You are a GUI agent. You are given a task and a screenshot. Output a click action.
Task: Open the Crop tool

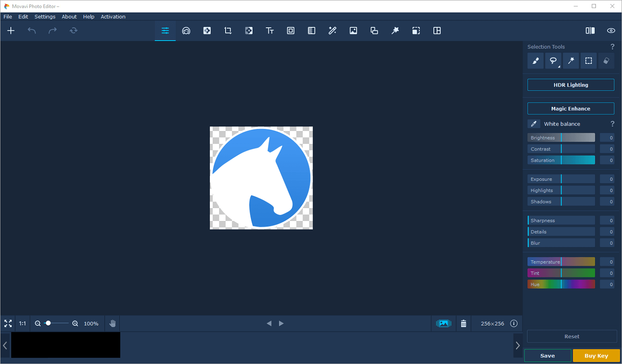[228, 31]
